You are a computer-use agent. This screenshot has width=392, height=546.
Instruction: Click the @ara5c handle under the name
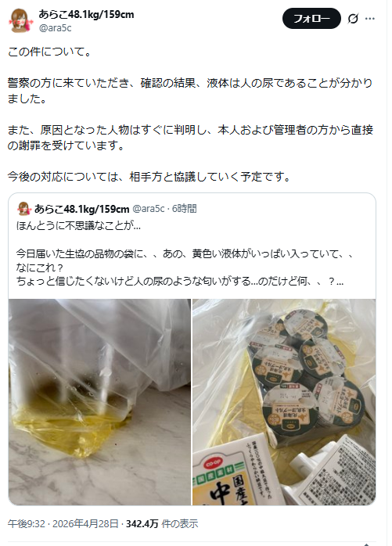click(56, 28)
